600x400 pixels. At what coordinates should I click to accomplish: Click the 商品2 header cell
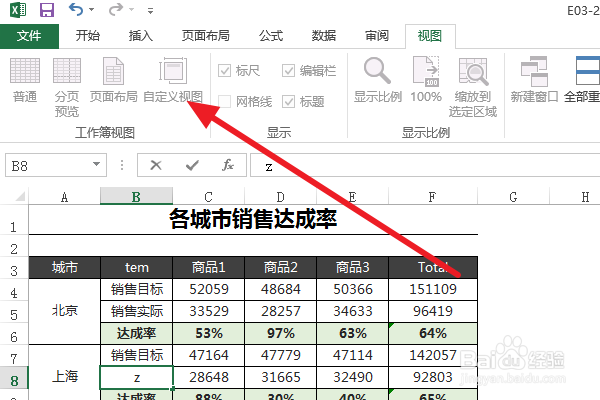pyautogui.click(x=280, y=267)
